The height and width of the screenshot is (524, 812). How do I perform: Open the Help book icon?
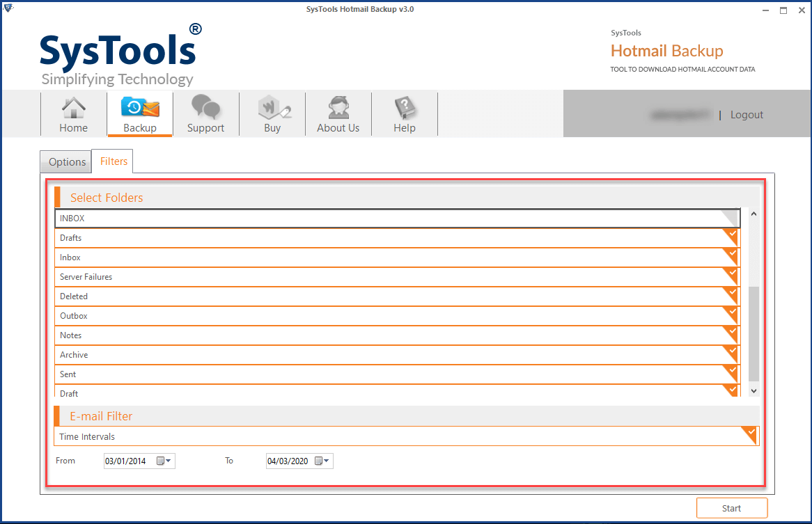click(405, 114)
